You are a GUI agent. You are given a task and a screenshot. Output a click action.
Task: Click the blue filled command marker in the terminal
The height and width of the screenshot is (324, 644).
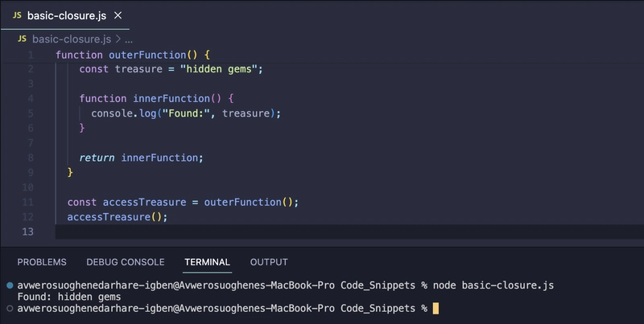pyautogui.click(x=9, y=285)
